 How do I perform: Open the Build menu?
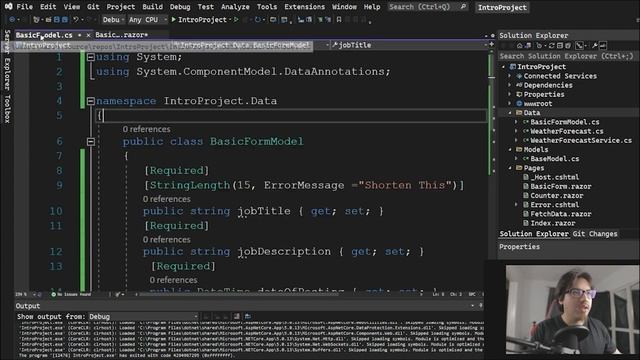152,7
